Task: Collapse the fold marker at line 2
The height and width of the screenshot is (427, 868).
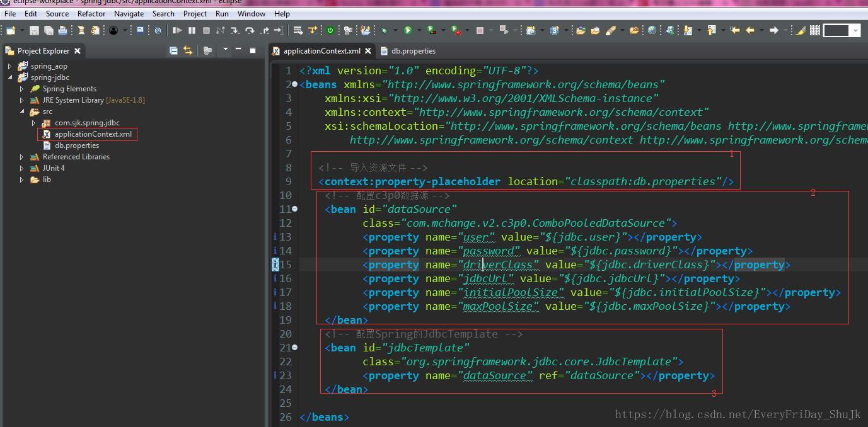Action: pos(294,84)
